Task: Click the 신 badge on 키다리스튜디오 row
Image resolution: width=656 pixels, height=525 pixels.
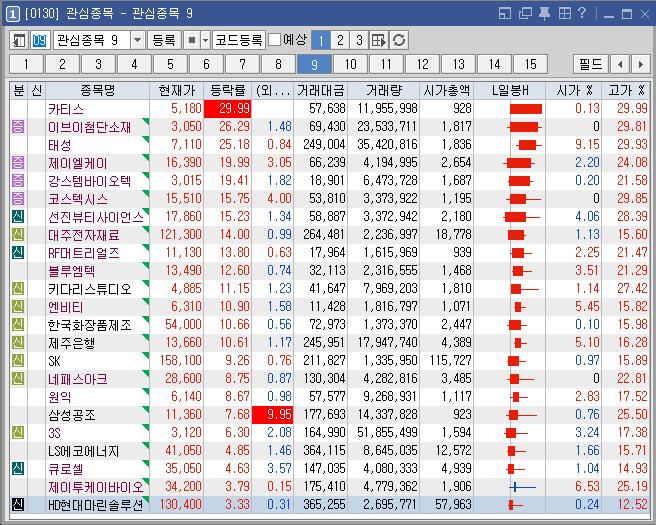Action: [x=18, y=288]
